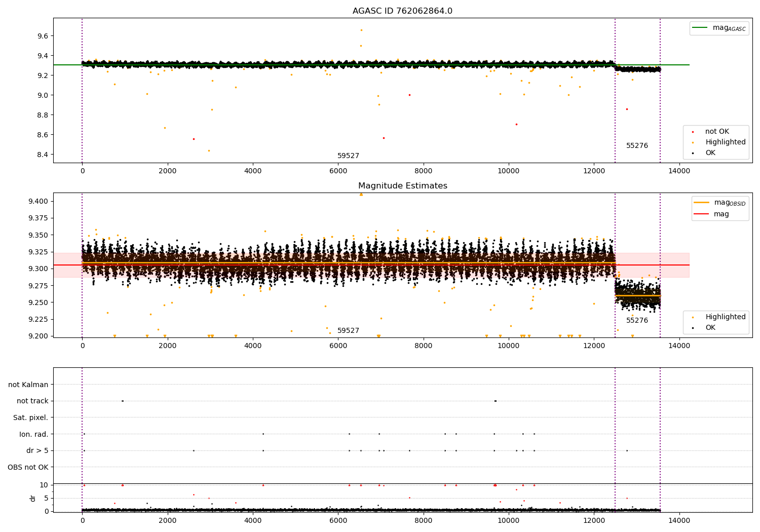760x532 pixels.
Task: Click the 6000 x-tick under top plot
Action: point(338,171)
